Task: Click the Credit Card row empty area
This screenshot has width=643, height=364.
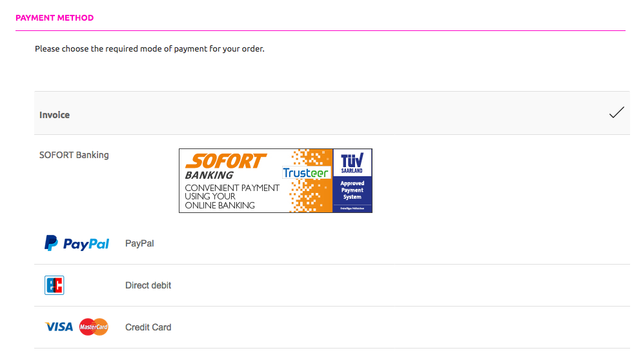Action: point(400,327)
